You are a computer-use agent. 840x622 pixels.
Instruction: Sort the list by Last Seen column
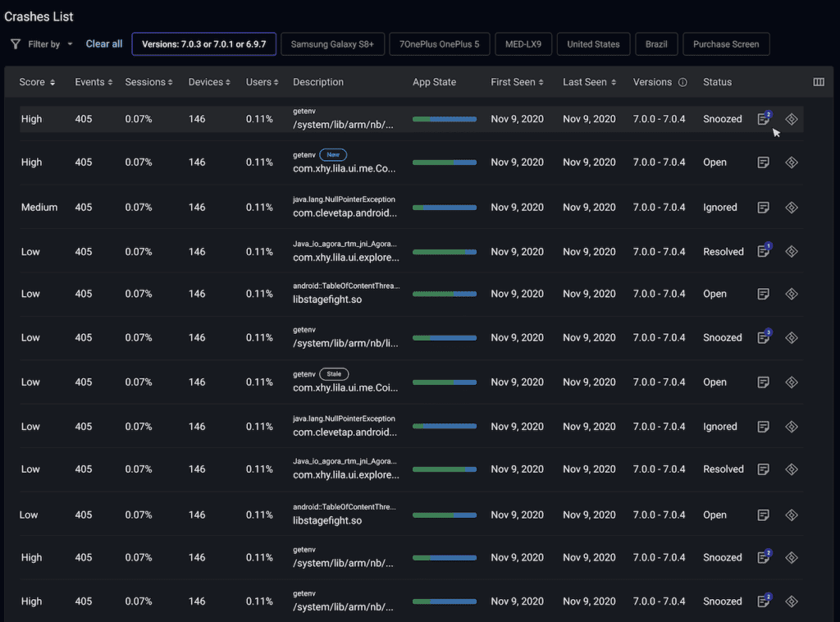(x=587, y=82)
